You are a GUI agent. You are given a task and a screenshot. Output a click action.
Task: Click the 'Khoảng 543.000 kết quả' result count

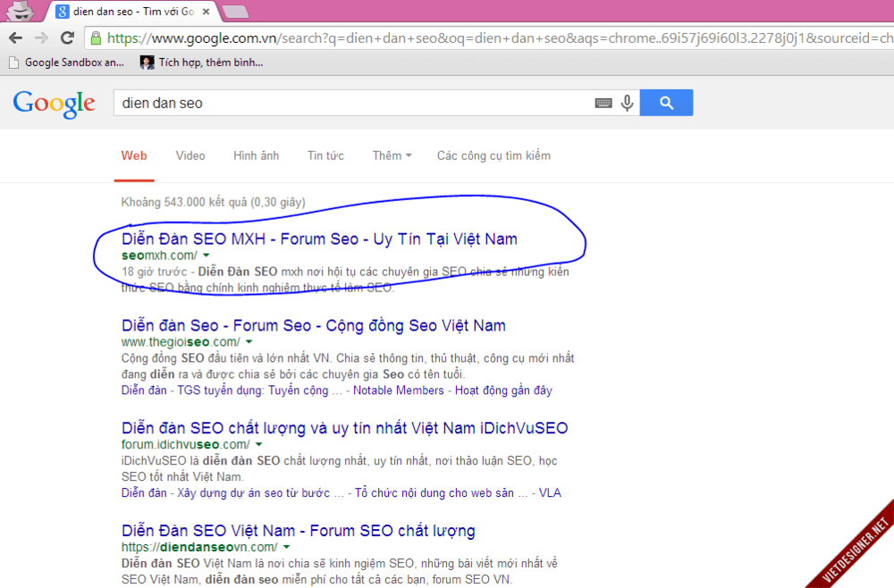(x=214, y=202)
